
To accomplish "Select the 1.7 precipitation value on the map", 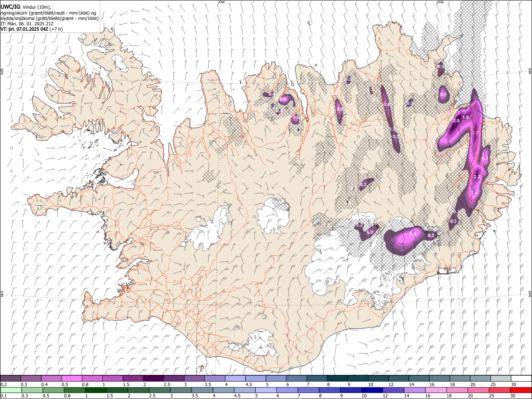I will click(476, 133).
